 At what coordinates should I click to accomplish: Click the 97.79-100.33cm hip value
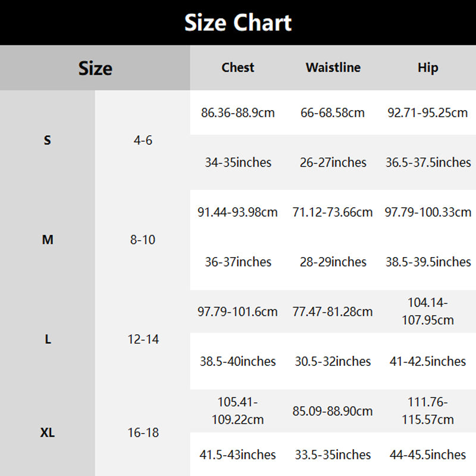[428, 212]
